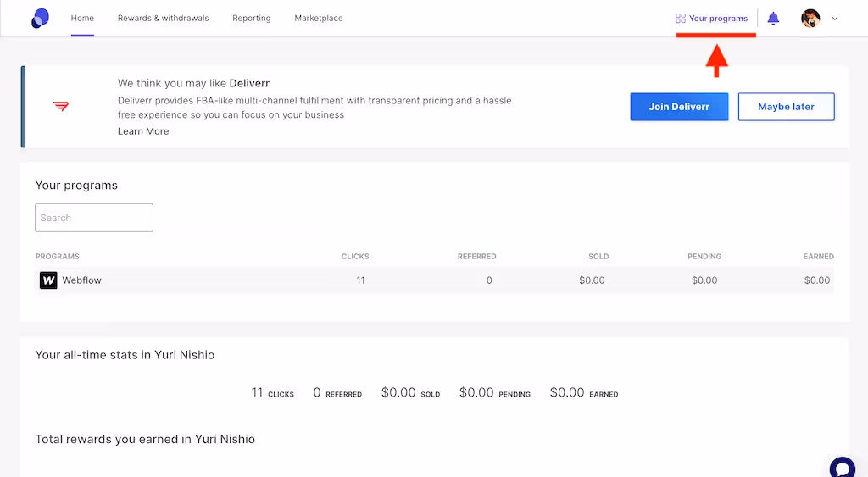Click Webflow's pending value $0.00
This screenshot has width=868, height=477.
click(x=704, y=280)
